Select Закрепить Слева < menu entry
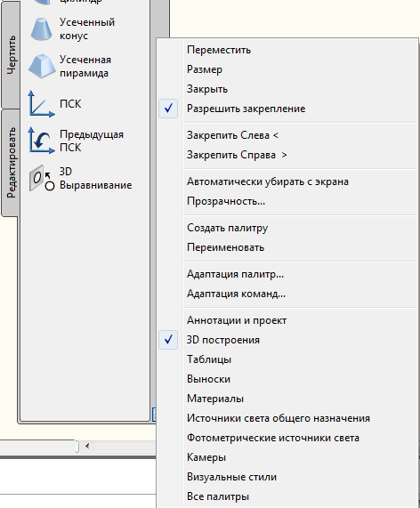The width and height of the screenshot is (420, 508). pos(287,135)
